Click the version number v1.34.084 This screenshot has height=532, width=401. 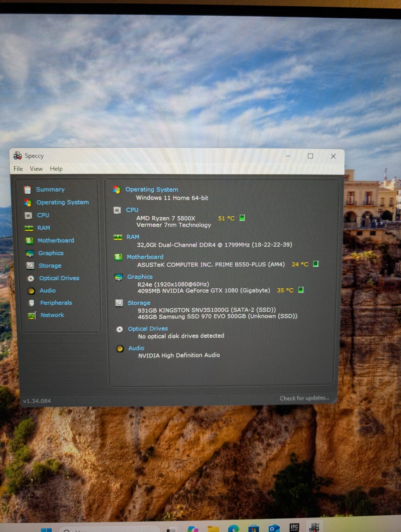pos(37,401)
